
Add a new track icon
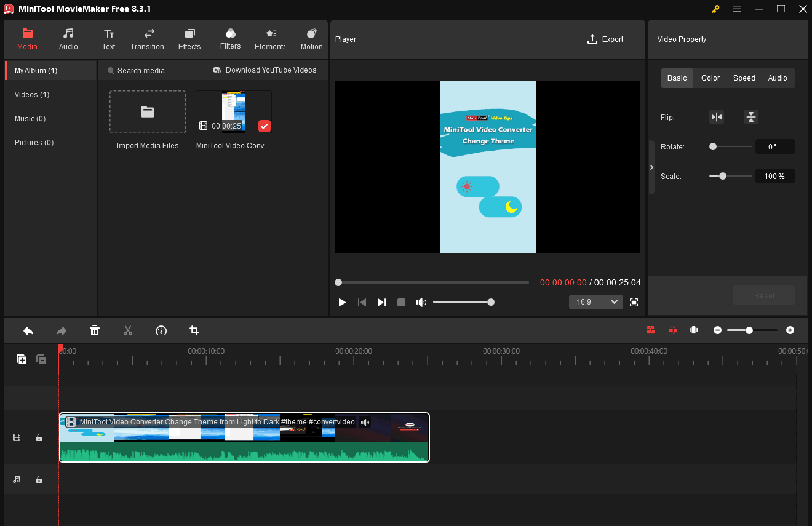pyautogui.click(x=22, y=359)
